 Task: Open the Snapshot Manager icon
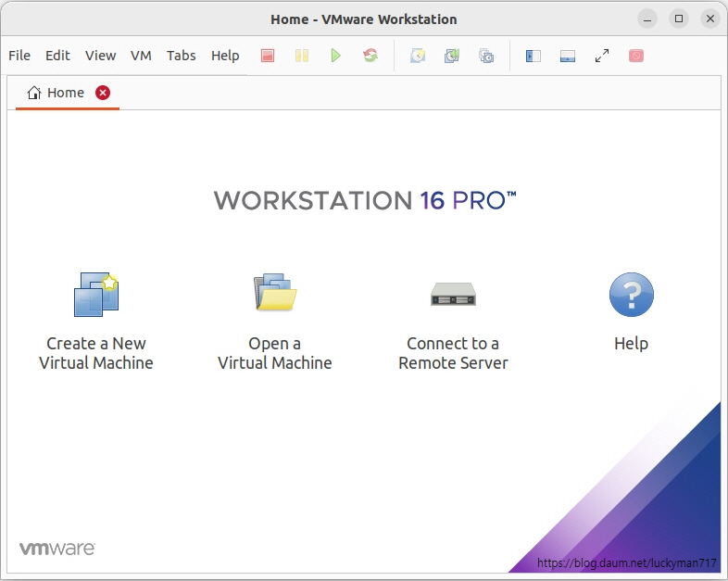pyautogui.click(x=486, y=57)
